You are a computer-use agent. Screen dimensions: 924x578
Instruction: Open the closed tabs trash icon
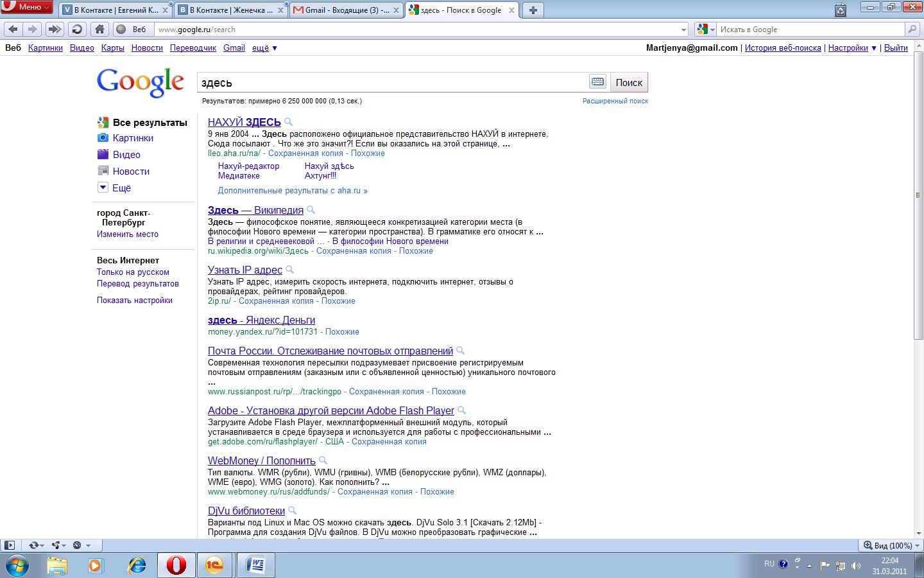point(841,10)
